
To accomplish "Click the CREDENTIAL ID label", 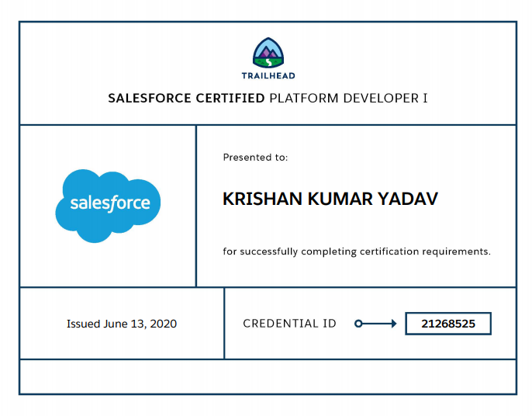I will tap(289, 324).
